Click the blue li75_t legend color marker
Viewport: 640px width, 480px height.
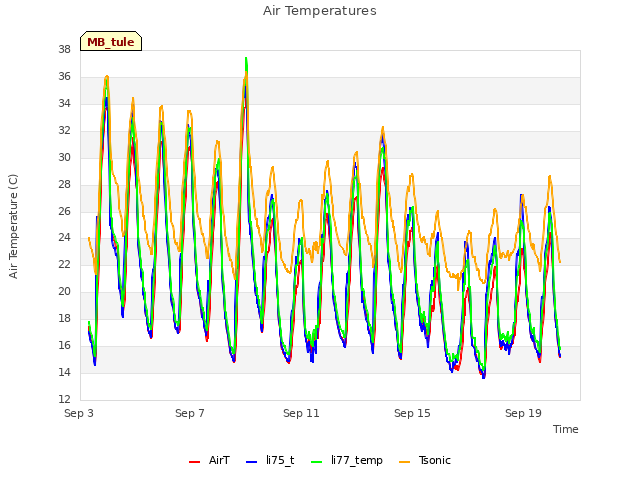tap(251, 461)
